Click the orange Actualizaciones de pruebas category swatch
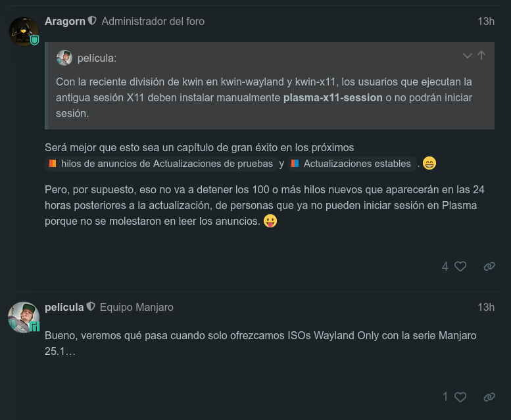 coord(53,164)
